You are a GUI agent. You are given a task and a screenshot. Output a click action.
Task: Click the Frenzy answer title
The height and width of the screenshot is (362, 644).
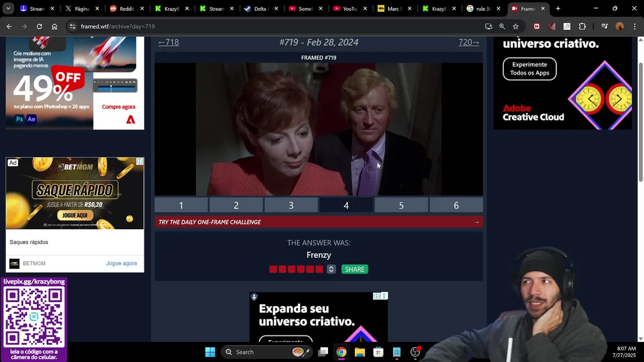pyautogui.click(x=318, y=255)
